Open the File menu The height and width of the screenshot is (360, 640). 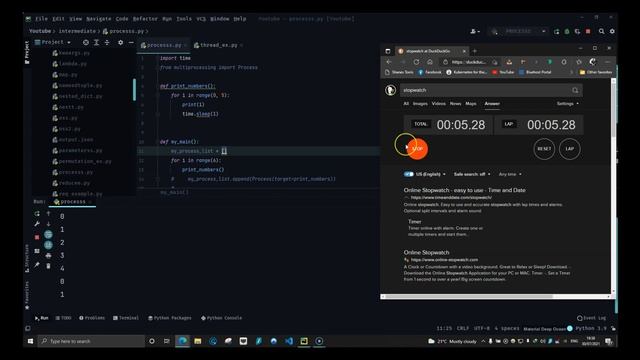click(41, 19)
